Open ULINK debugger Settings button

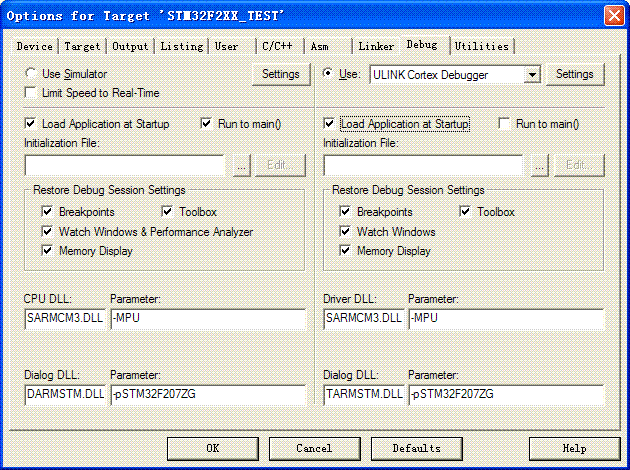click(575, 74)
